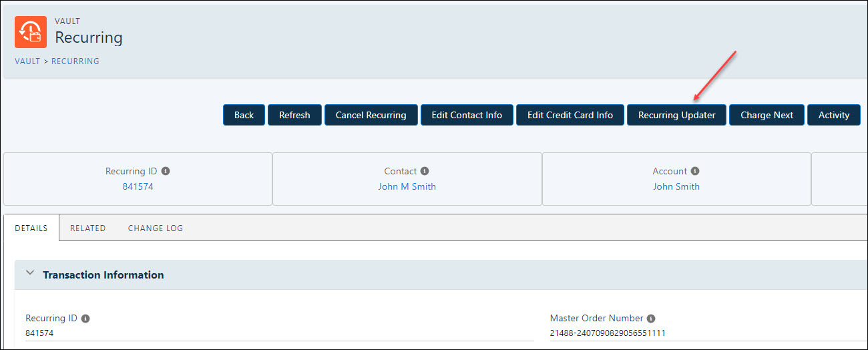
Task: Click info icon beside Account label
Action: click(695, 171)
